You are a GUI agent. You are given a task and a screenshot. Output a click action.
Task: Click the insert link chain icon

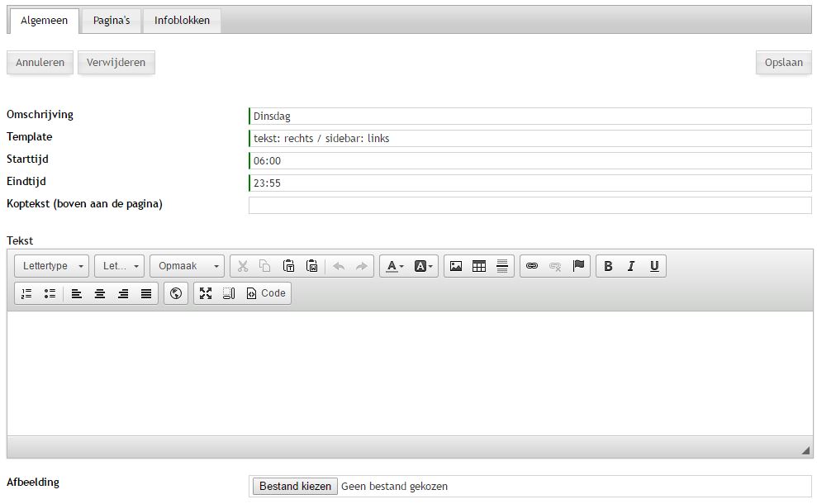click(532, 266)
